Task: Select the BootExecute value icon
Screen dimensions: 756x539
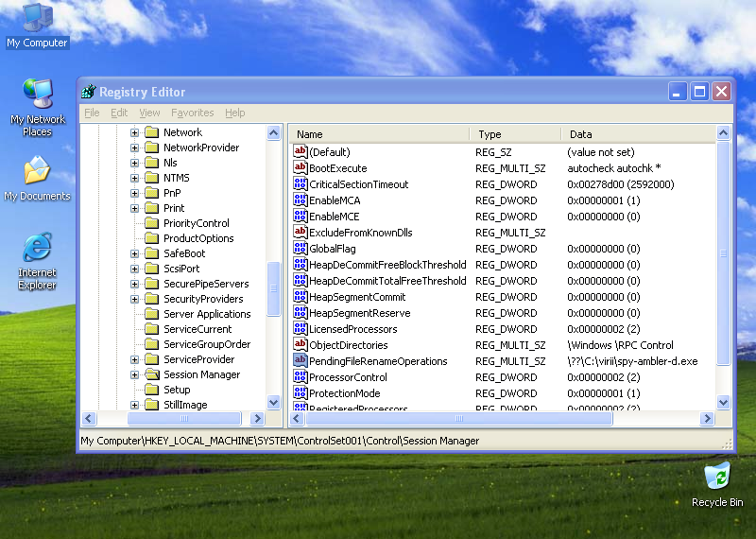Action: click(300, 167)
